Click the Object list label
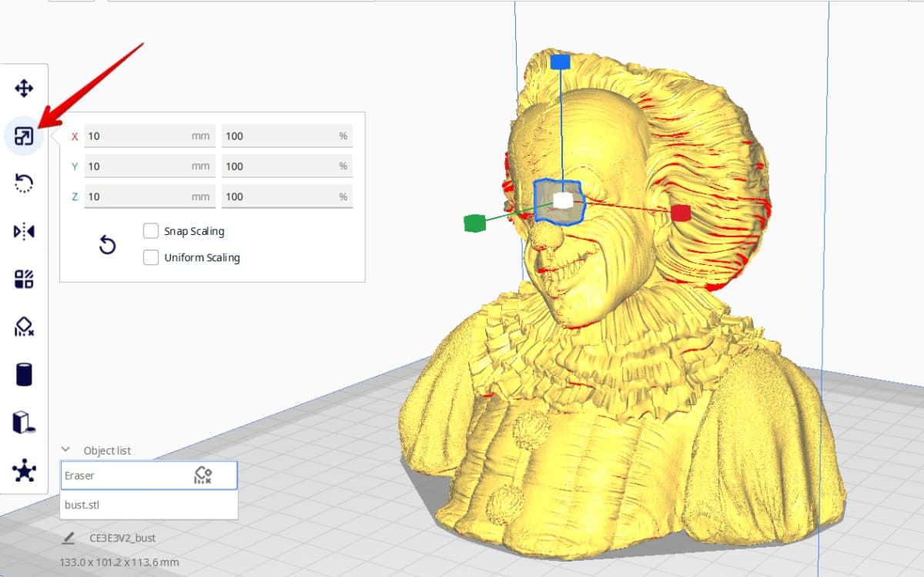Image resolution: width=924 pixels, height=577 pixels. click(x=107, y=451)
